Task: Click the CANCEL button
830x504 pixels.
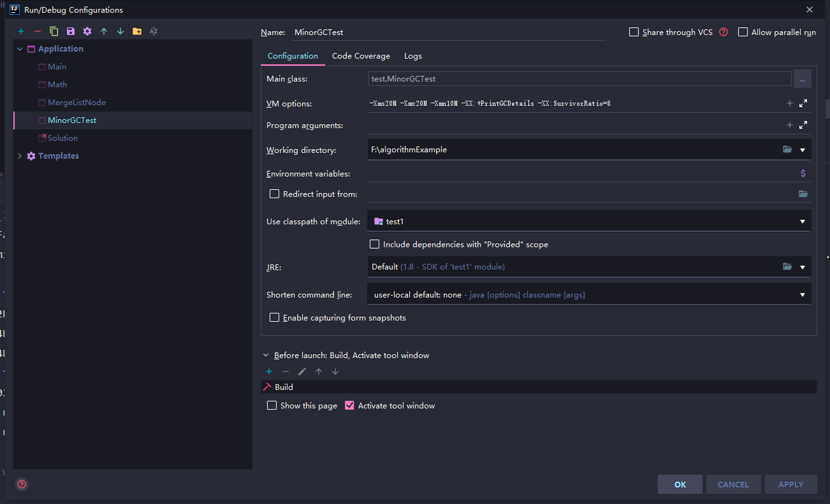Action: tap(733, 484)
